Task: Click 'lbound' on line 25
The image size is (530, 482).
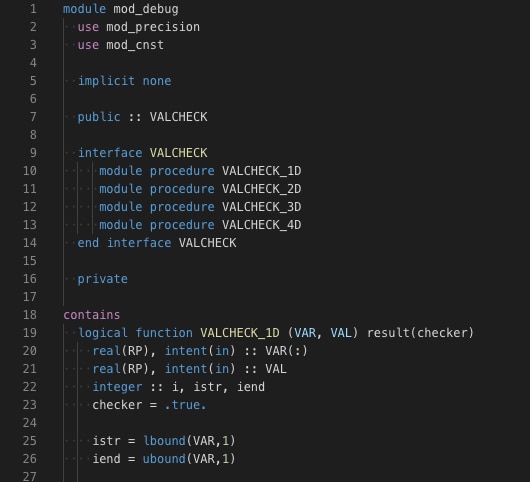Action: (164, 441)
